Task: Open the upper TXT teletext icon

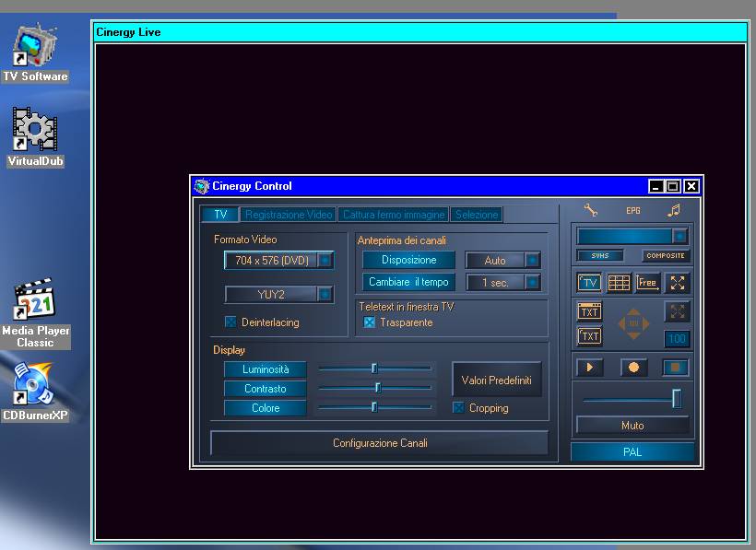Action: [589, 311]
